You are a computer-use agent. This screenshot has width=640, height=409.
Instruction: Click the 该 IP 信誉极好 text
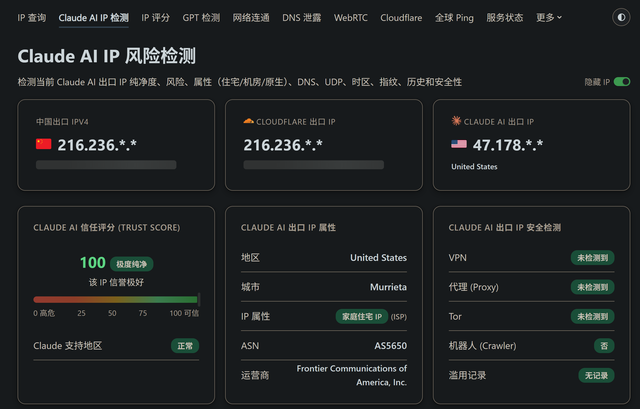(116, 282)
